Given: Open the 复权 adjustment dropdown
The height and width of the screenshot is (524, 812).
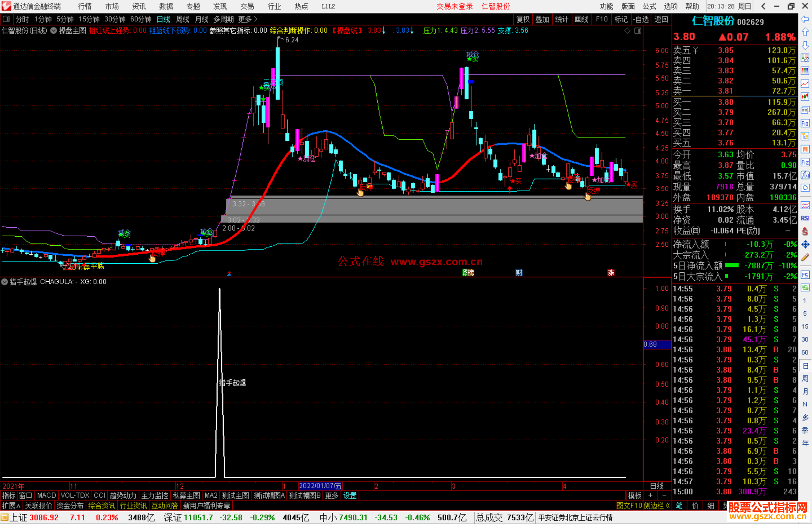Looking at the screenshot, I should point(523,19).
